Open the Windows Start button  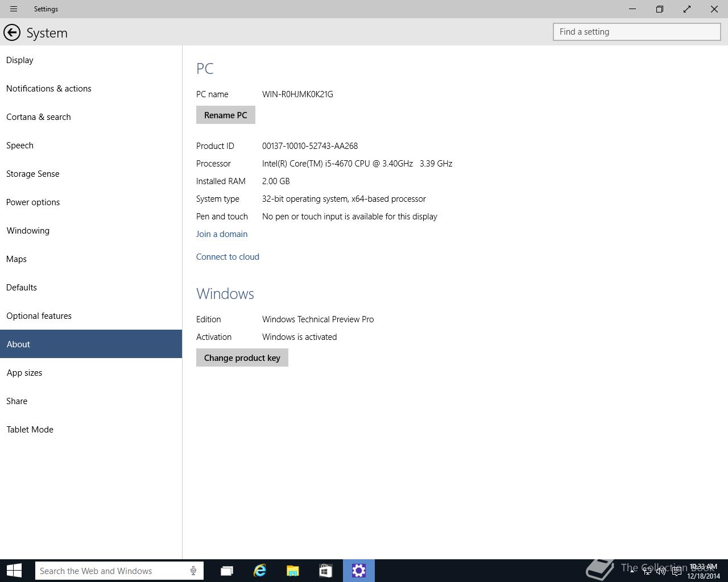pos(14,571)
